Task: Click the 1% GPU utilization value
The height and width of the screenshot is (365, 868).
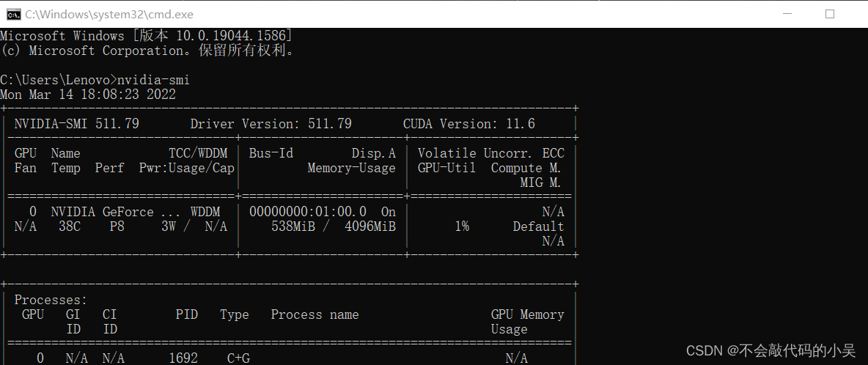Action: [462, 226]
